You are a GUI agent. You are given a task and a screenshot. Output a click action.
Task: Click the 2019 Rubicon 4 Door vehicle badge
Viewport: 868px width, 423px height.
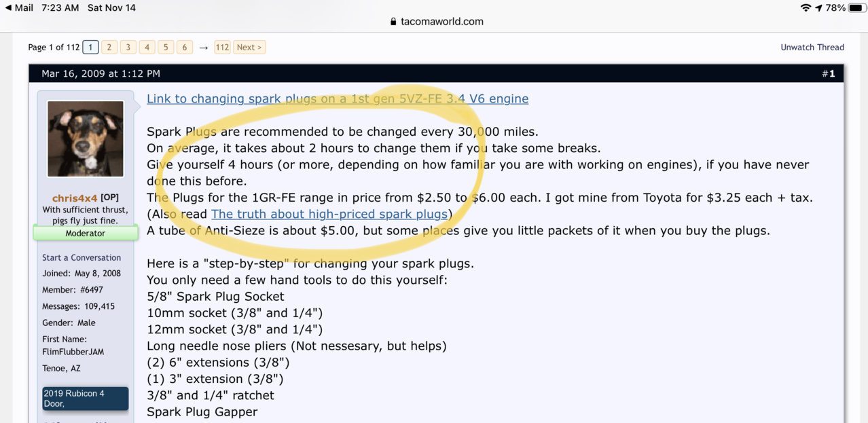point(86,399)
